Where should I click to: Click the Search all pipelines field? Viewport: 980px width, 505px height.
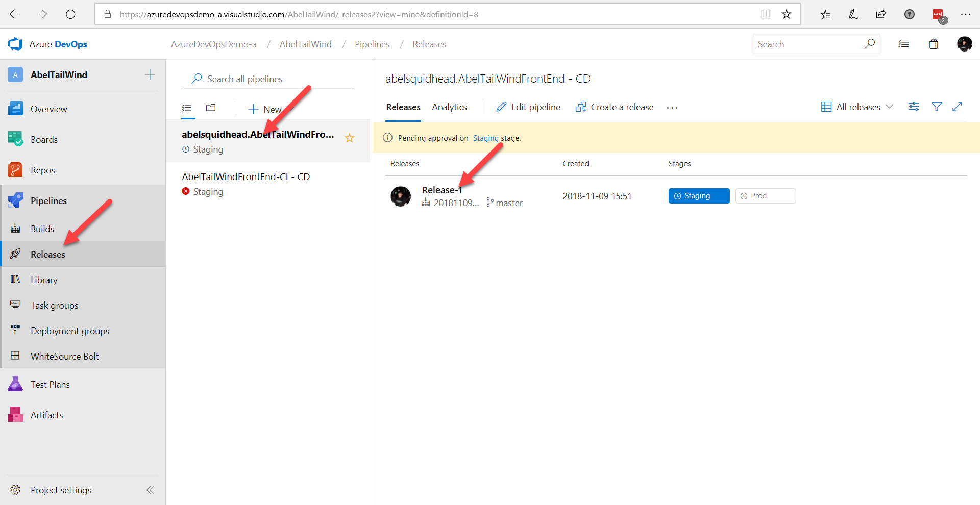click(x=268, y=79)
